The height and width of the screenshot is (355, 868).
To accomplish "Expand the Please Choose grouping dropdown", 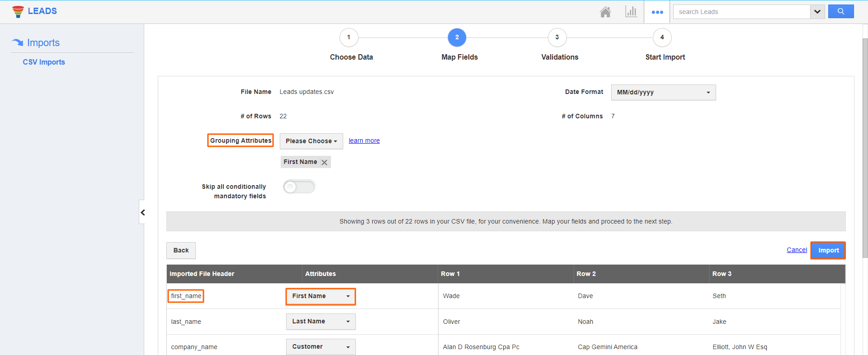I will [x=311, y=141].
